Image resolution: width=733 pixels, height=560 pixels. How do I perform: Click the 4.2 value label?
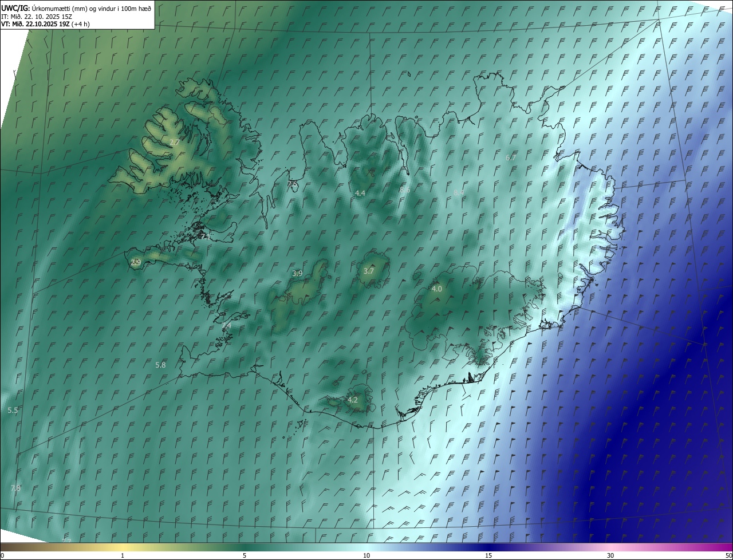(353, 400)
